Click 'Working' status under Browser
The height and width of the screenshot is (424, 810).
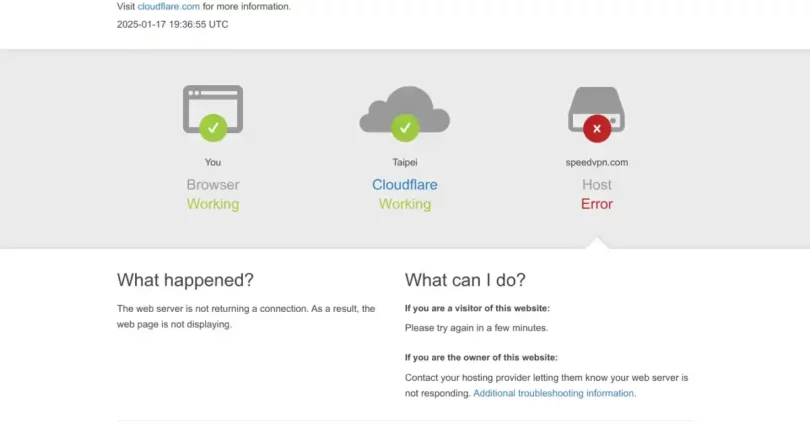point(213,204)
